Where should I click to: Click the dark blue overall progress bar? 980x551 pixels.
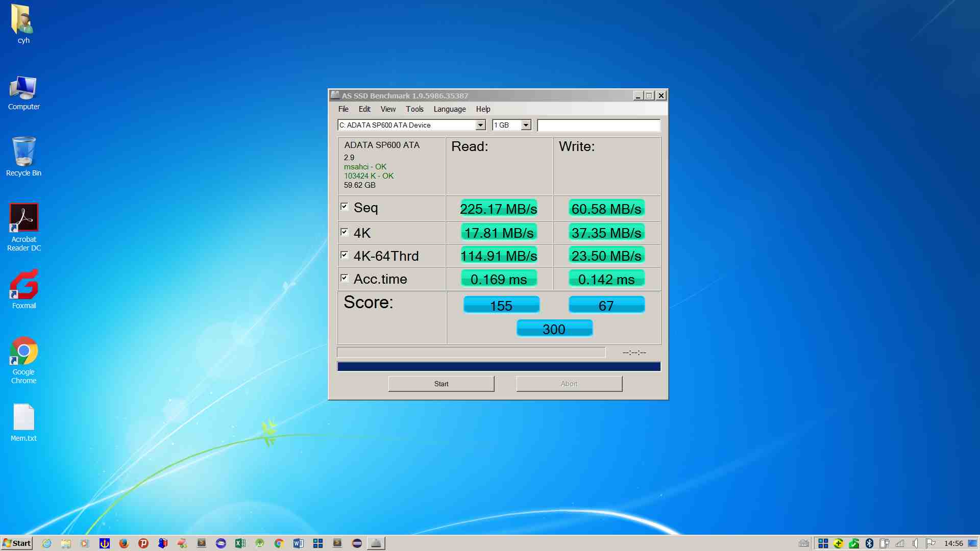coord(499,366)
